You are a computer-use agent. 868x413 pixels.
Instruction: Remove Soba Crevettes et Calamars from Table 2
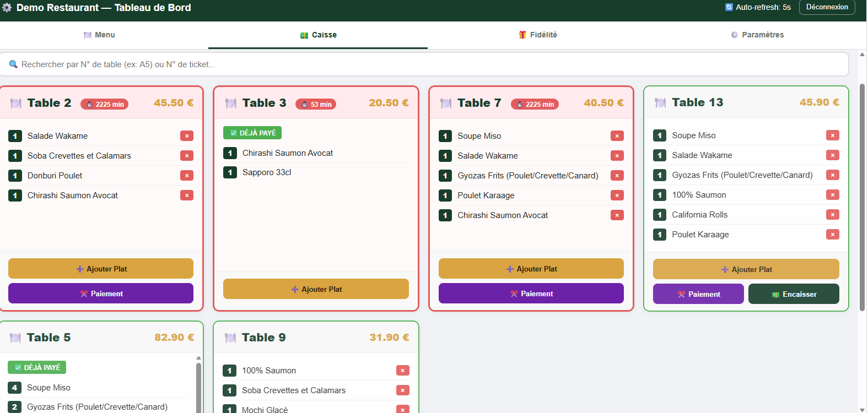click(x=187, y=156)
